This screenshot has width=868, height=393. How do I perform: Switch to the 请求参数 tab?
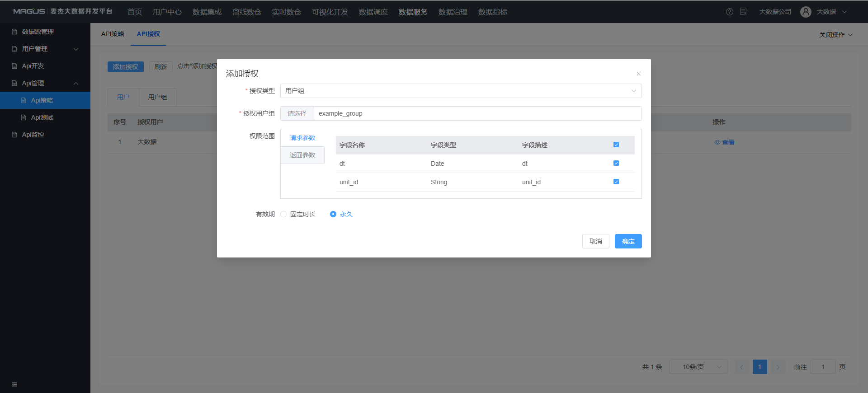click(x=302, y=138)
